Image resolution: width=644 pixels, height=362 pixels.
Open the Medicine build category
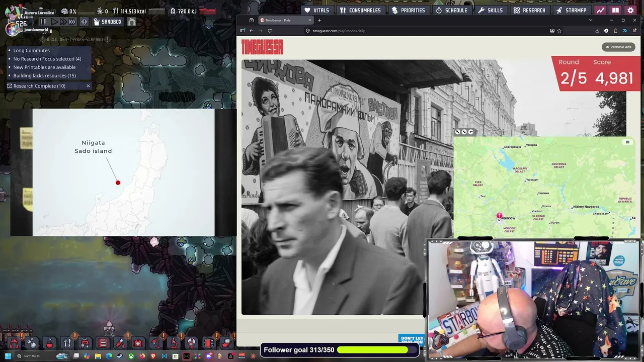(x=138, y=343)
